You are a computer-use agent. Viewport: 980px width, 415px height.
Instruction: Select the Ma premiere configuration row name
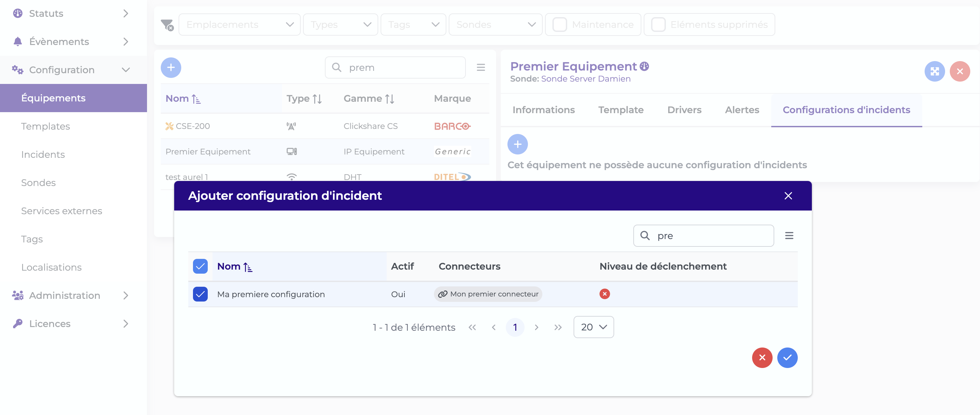[x=271, y=294]
